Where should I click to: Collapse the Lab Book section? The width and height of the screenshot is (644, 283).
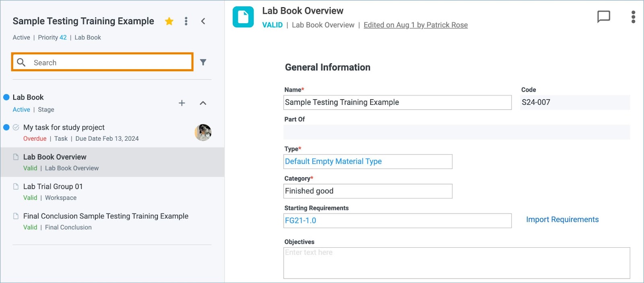pos(203,103)
